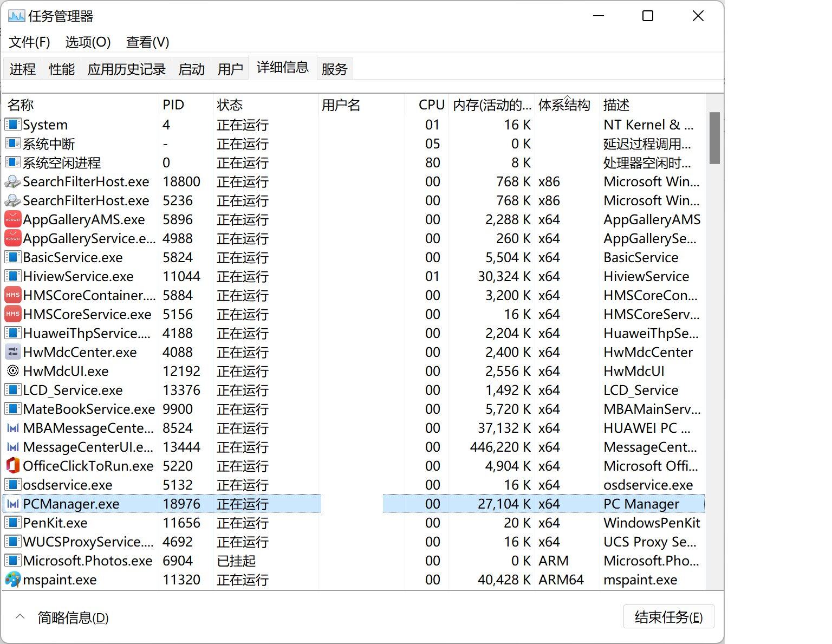
Task: Switch to the 用户 tab
Action: [x=231, y=69]
